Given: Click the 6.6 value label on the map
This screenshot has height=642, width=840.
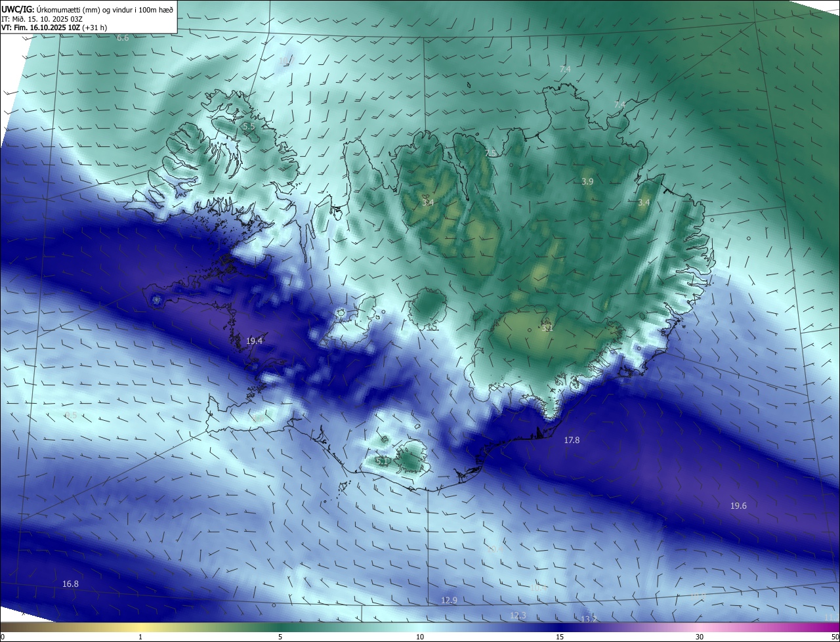Looking at the screenshot, I should pos(123,38).
